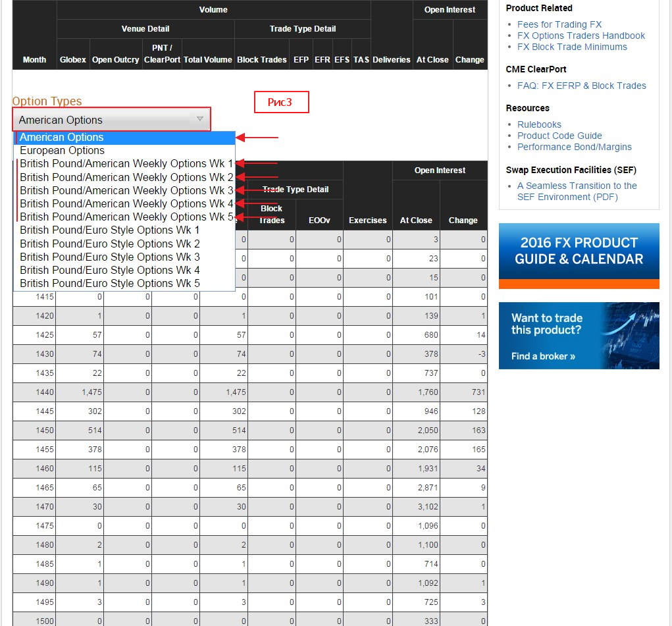Open A Seamless Transition to the SEF link

pyautogui.click(x=577, y=192)
